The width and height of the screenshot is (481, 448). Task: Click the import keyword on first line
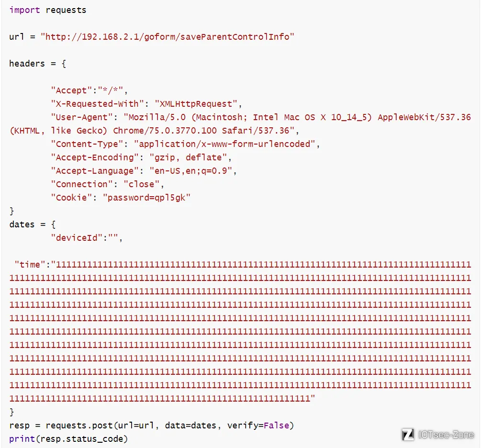(x=24, y=10)
